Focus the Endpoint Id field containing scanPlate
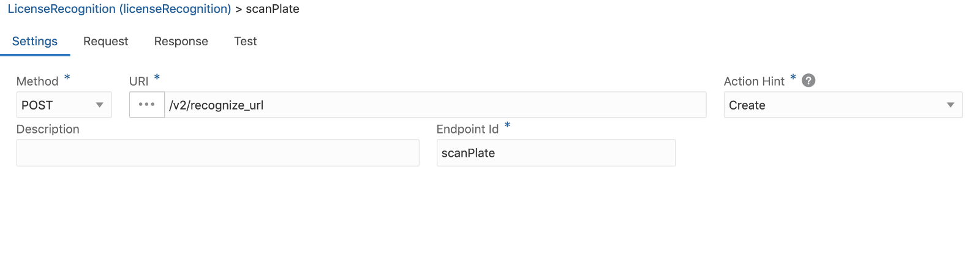The width and height of the screenshot is (980, 262). pos(556,153)
